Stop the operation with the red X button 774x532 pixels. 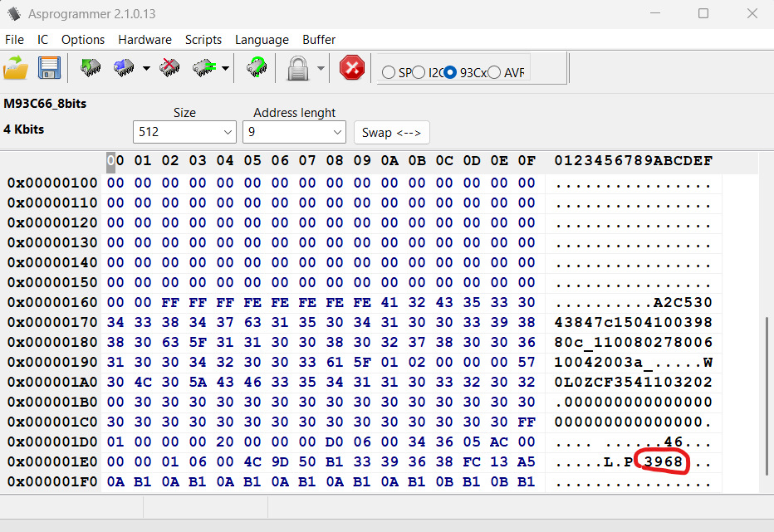[x=352, y=67]
